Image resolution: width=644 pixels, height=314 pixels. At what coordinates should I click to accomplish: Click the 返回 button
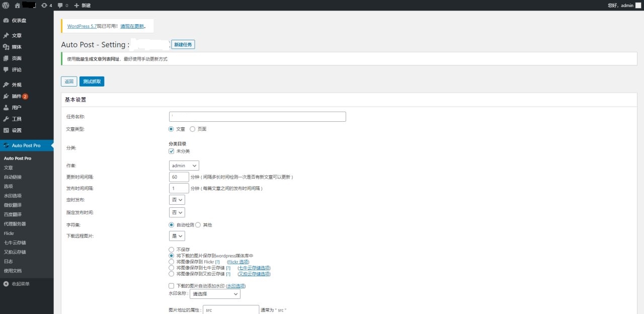click(69, 82)
